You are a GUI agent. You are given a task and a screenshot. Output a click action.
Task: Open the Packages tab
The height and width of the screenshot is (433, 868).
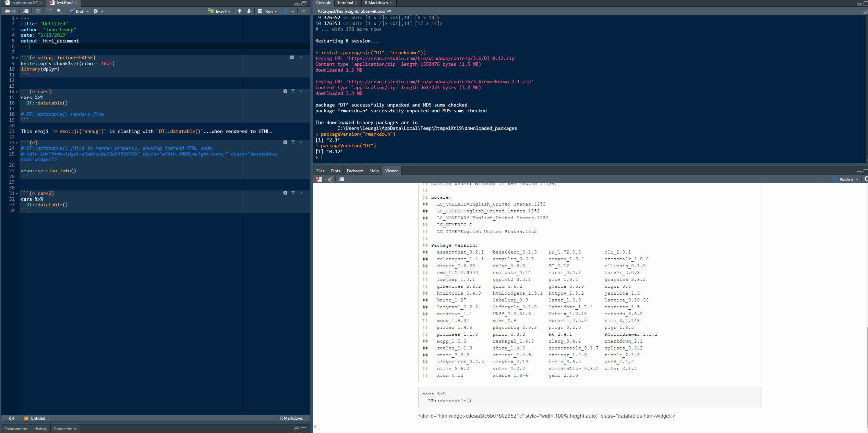[x=355, y=171]
